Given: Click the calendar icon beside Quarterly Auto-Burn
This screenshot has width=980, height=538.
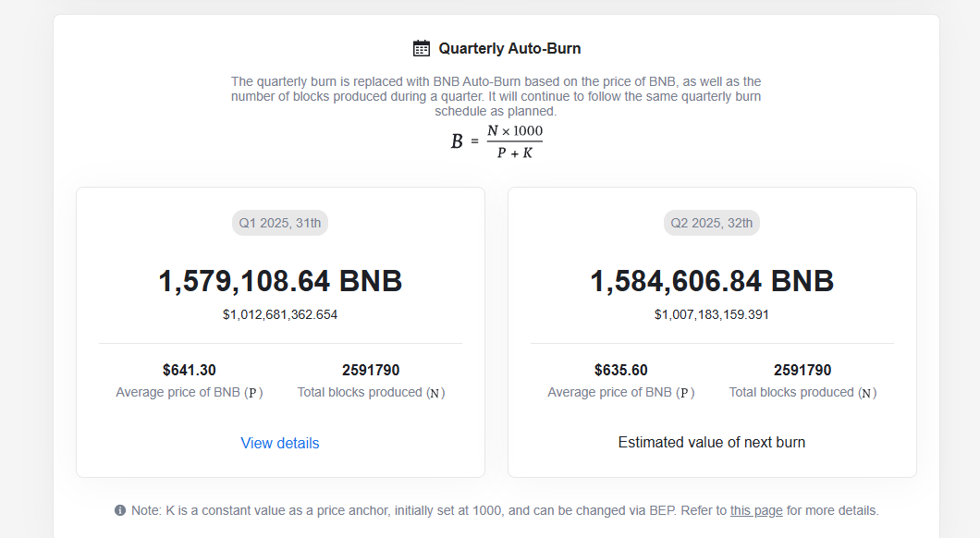Looking at the screenshot, I should tap(422, 48).
